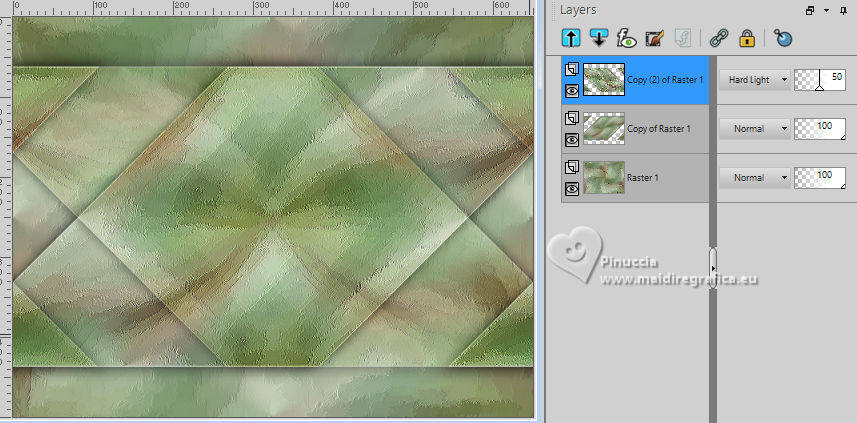
Task: Click the auto-hide pin icon of the Layers palette
Action: click(842, 10)
